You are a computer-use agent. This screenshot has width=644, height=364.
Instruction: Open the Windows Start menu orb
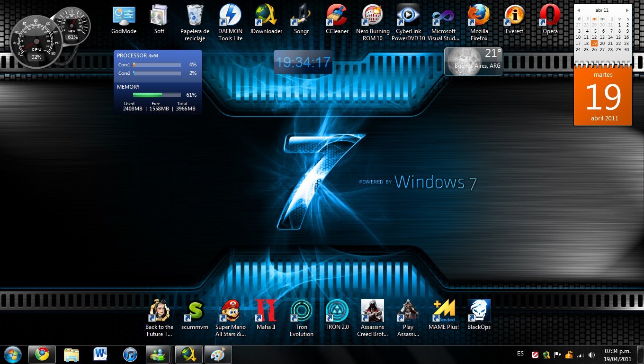coord(12,354)
